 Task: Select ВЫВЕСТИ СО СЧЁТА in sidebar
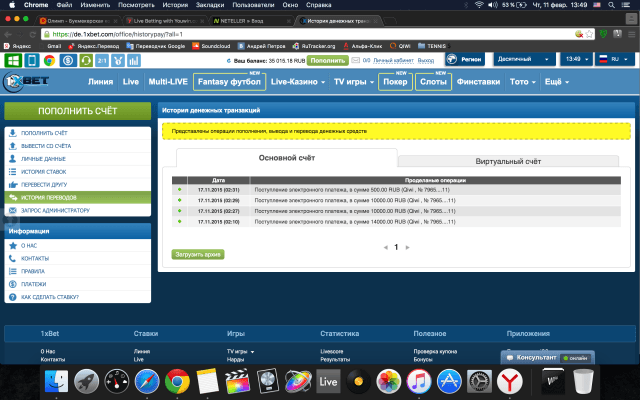(78, 146)
